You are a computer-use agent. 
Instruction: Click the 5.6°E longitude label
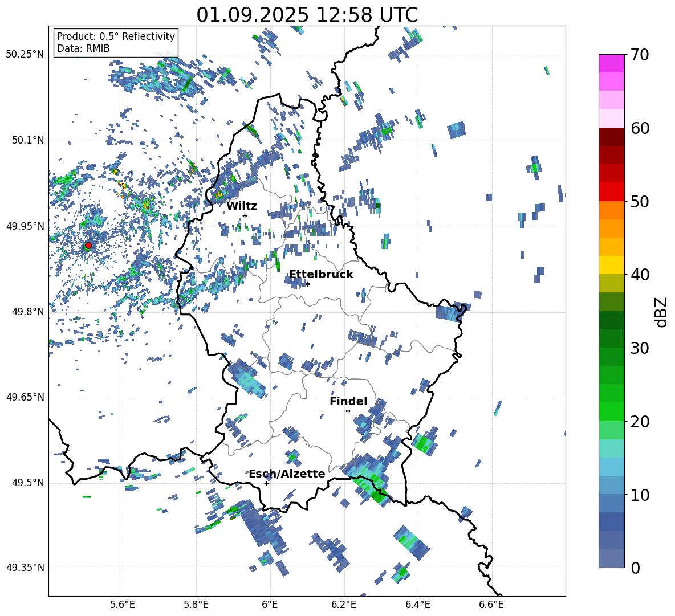tap(123, 605)
